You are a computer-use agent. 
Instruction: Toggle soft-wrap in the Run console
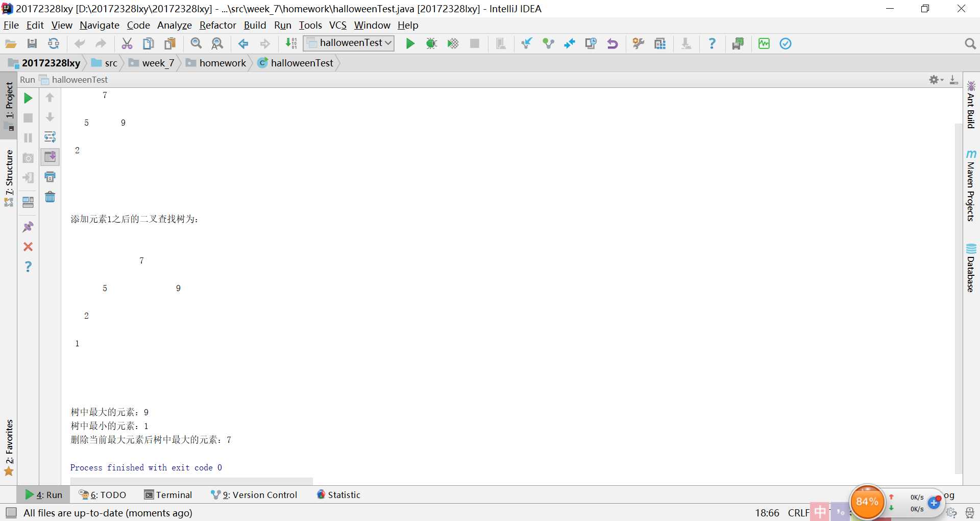50,137
